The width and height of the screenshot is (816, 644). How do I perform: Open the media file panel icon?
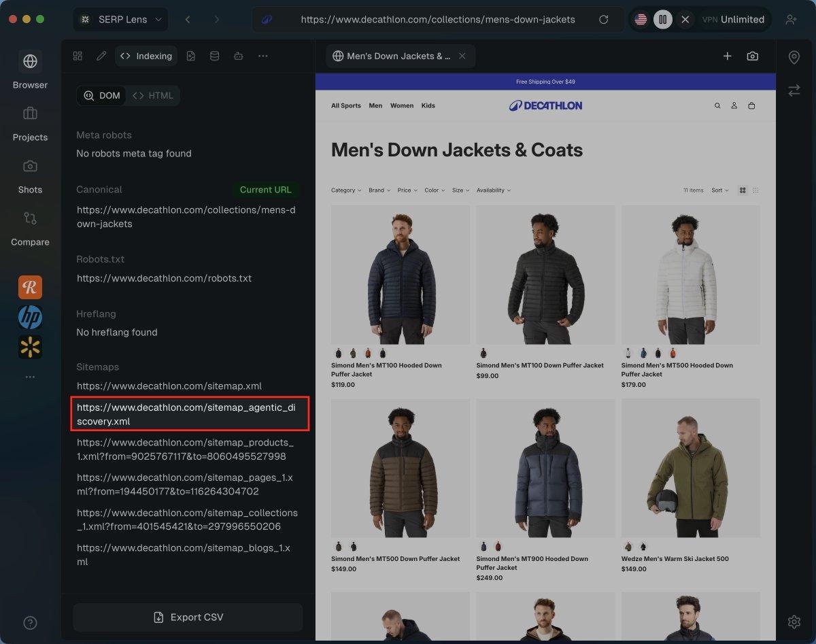click(x=191, y=56)
